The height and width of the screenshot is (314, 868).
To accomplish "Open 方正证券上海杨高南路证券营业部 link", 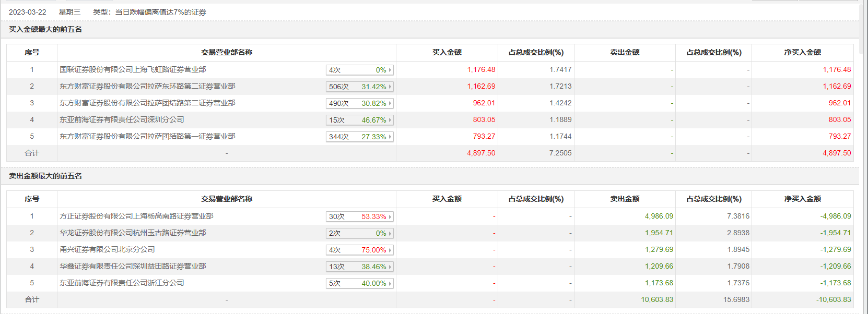I will (136, 216).
